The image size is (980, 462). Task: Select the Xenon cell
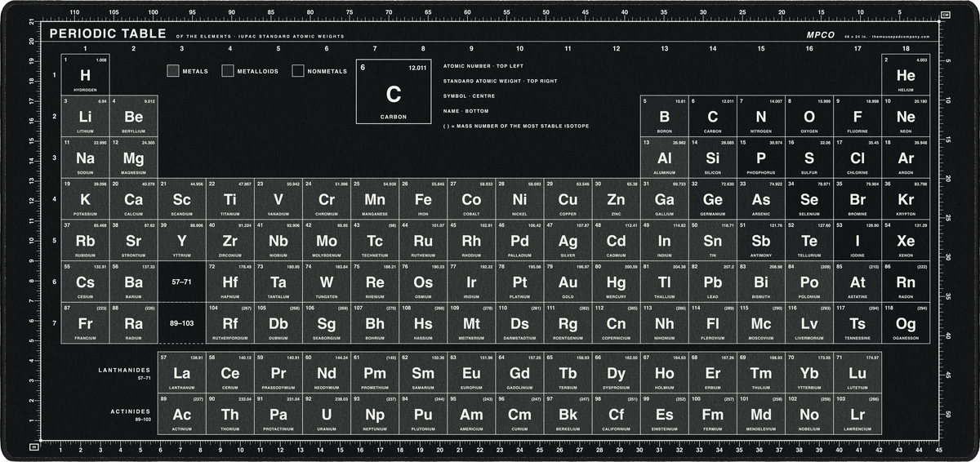click(906, 241)
